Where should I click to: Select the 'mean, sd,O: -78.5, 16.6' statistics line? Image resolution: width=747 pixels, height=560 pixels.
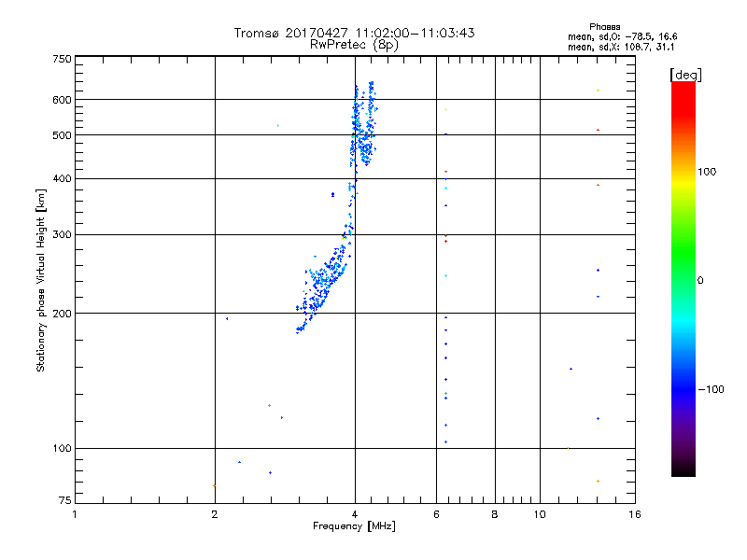pyautogui.click(x=622, y=36)
